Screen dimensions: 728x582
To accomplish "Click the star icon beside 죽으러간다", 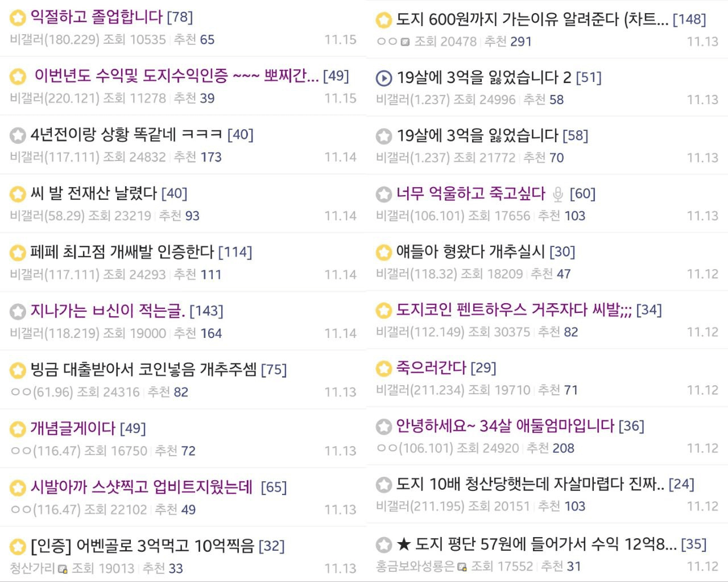I will point(384,369).
